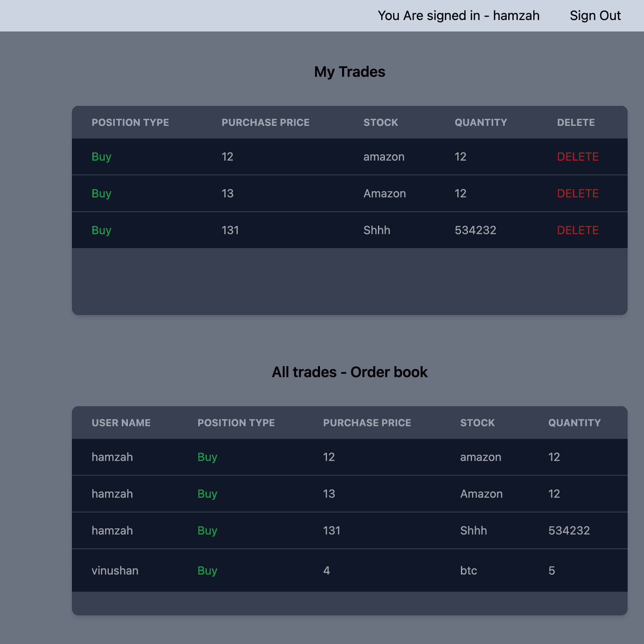This screenshot has width=644, height=644.
Task: Select the All trades - Order book heading
Action: (x=350, y=372)
